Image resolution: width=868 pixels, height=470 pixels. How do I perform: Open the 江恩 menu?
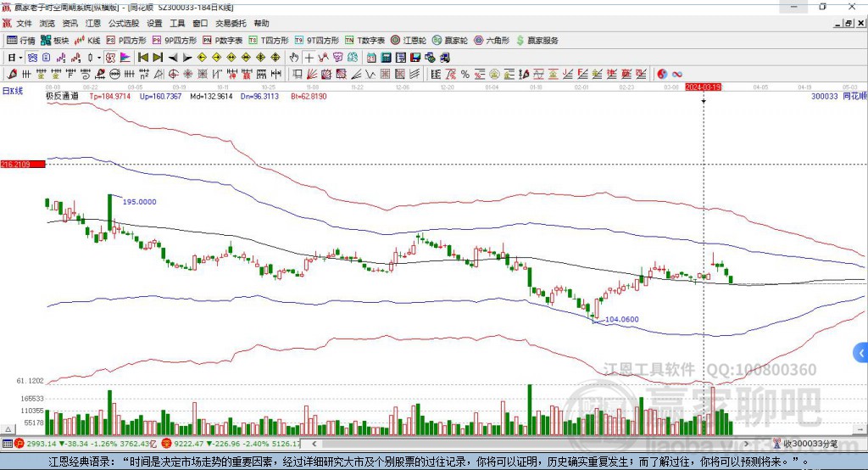pos(93,23)
